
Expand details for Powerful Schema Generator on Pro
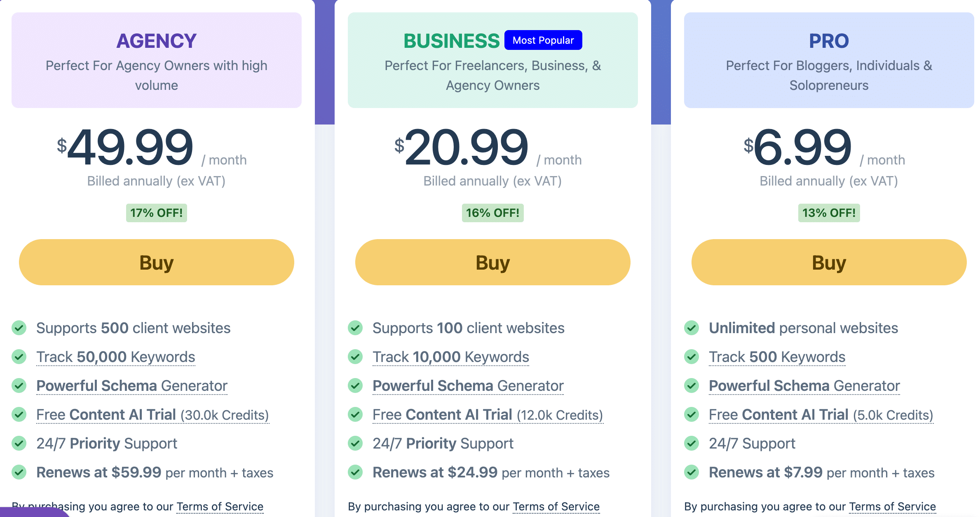pyautogui.click(x=804, y=386)
